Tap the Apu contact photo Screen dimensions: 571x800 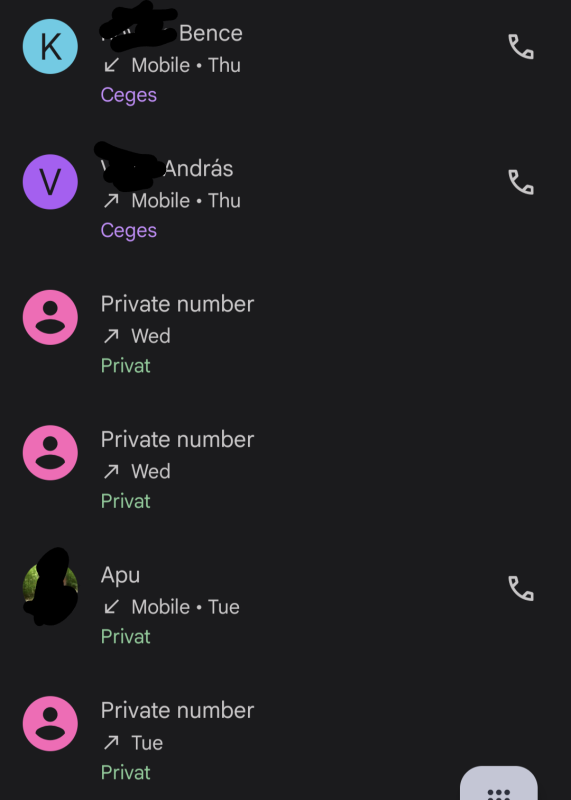(50, 588)
